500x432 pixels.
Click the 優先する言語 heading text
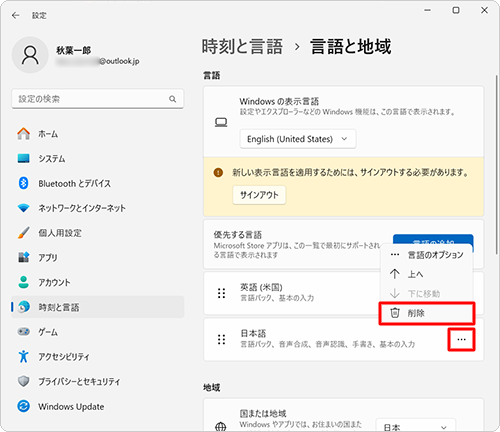pos(237,235)
